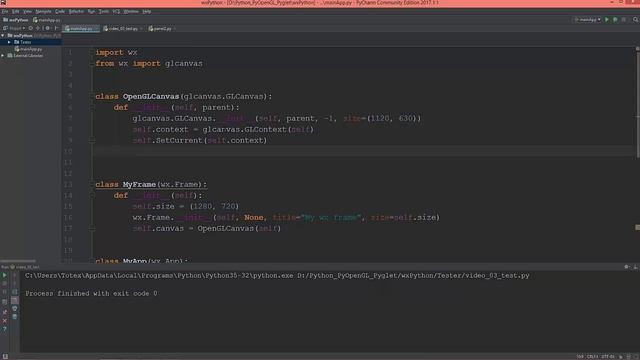Open the Navigate menu
Image resolution: width=640 pixels, height=360 pixels.
point(43,11)
